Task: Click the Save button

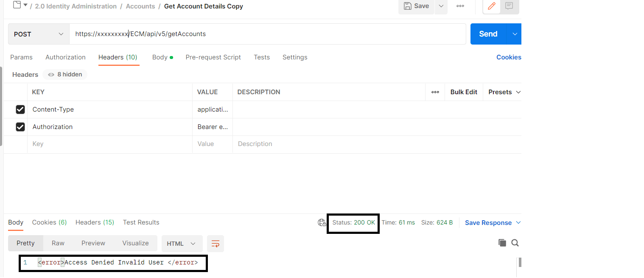Action: (x=416, y=6)
